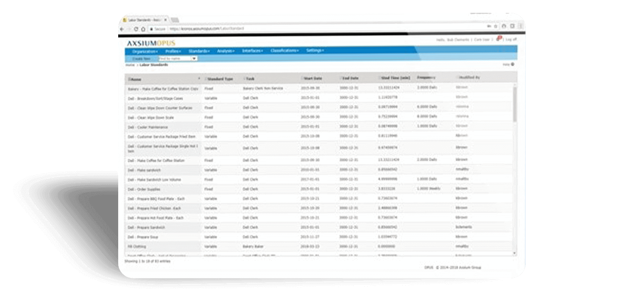Bookmark page with star icon
This screenshot has height=293, width=644.
pos(495,26)
